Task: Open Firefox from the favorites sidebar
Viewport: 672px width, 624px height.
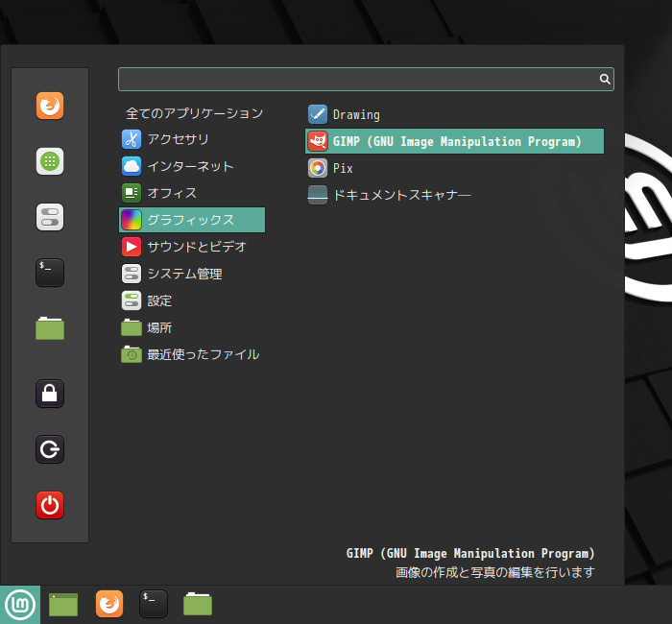Action: point(50,106)
